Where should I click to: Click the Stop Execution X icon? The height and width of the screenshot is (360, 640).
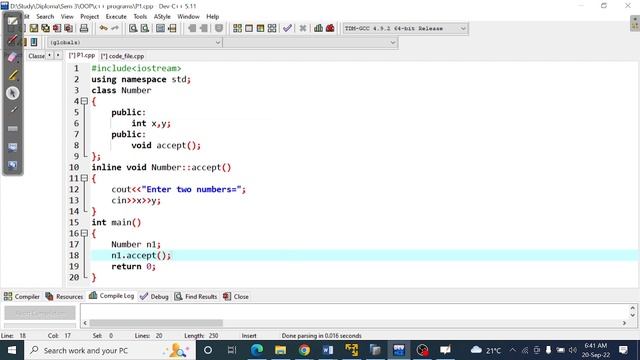pos(303,28)
